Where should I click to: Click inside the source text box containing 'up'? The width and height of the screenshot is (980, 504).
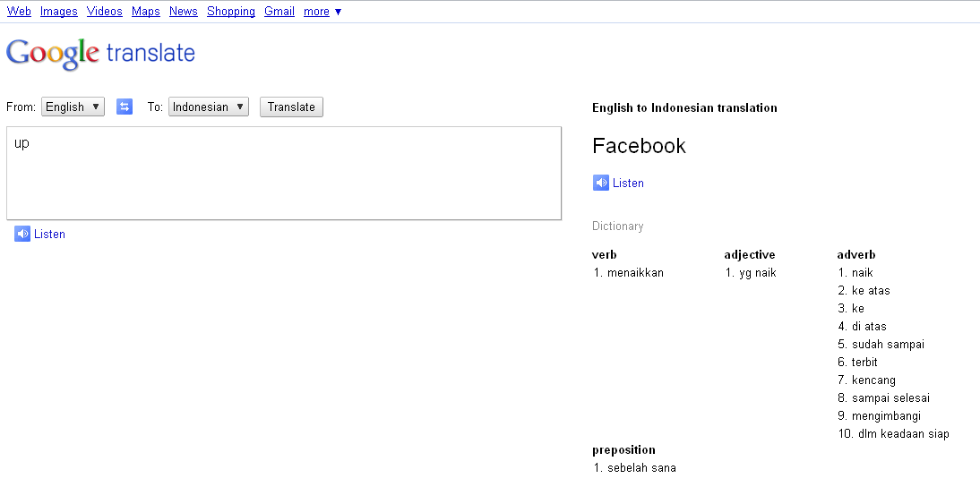pos(284,173)
